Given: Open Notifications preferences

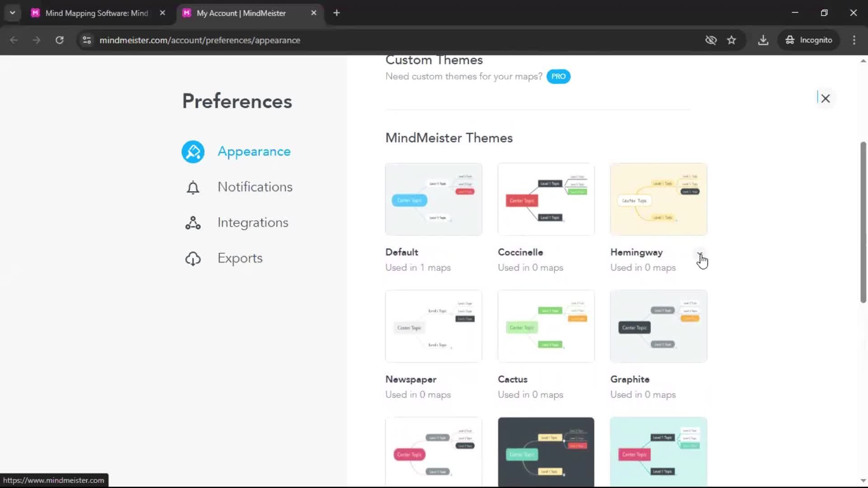Looking at the screenshot, I should tap(255, 187).
